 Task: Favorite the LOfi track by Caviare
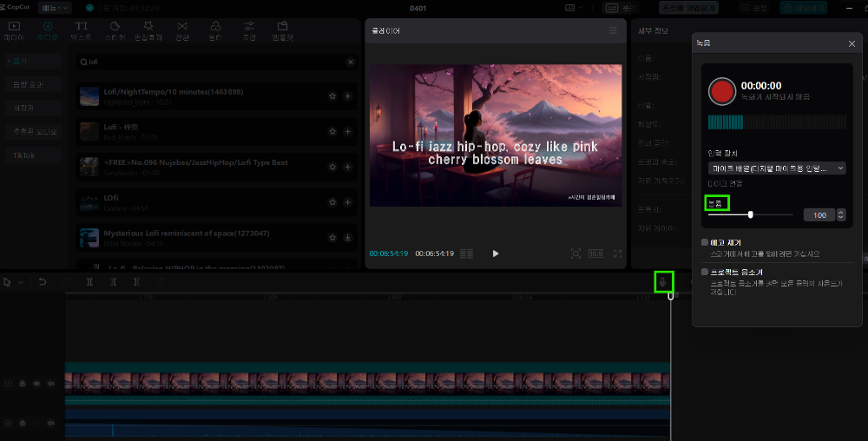[332, 202]
